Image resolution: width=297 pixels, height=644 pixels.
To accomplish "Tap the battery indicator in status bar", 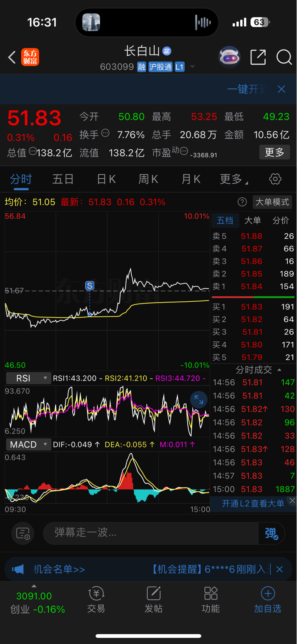I will click(260, 22).
